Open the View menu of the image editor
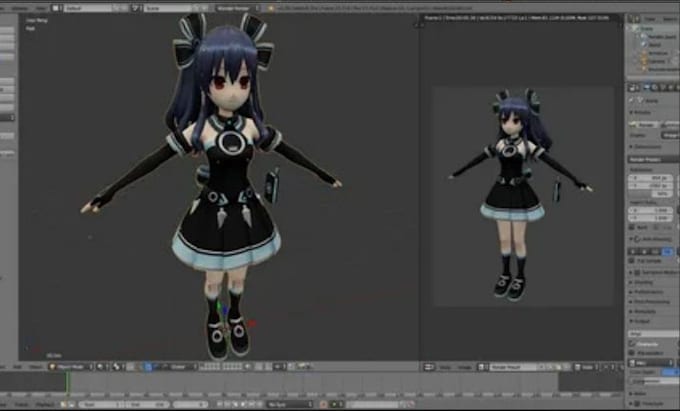 pos(445,367)
